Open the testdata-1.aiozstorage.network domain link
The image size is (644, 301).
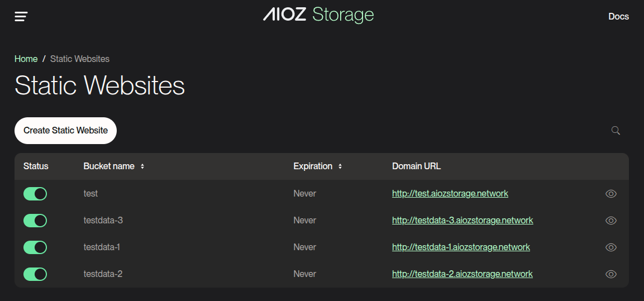[461, 247]
